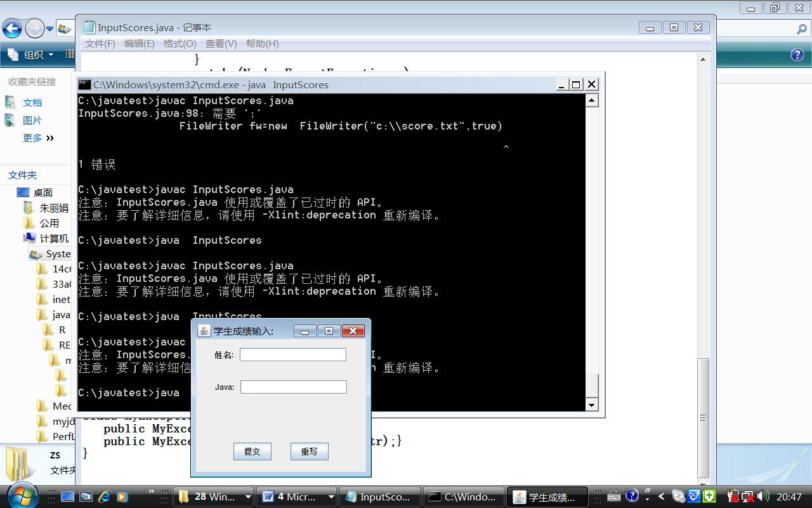The image size is (812, 508).
Task: Click the Explorer search magnifier icon
Action: click(x=802, y=29)
